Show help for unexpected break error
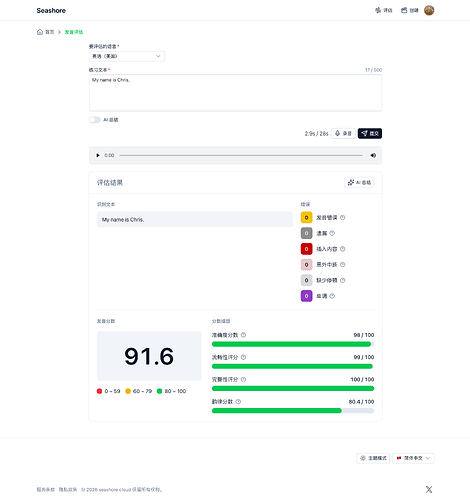This screenshot has width=470, height=500. tap(343, 265)
